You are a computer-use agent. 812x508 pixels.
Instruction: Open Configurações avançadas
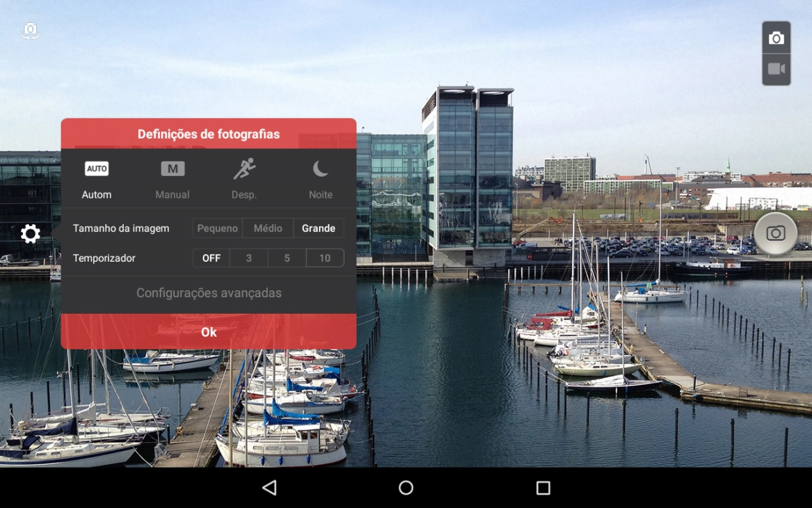(x=209, y=293)
